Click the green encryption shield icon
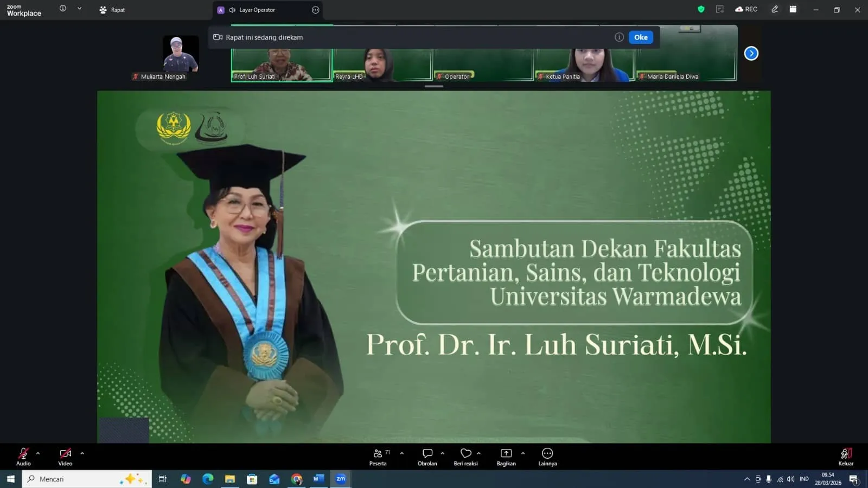Screen dimensions: 868x488 (701, 9)
